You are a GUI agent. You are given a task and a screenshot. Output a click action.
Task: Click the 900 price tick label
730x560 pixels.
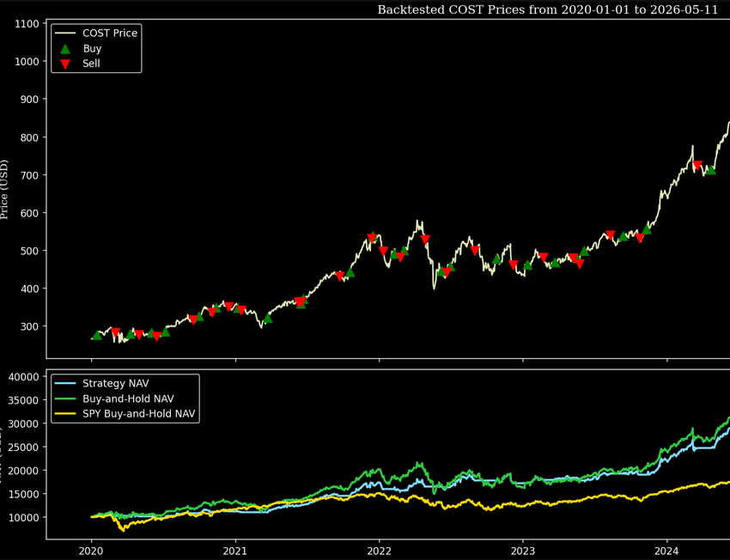coord(30,99)
